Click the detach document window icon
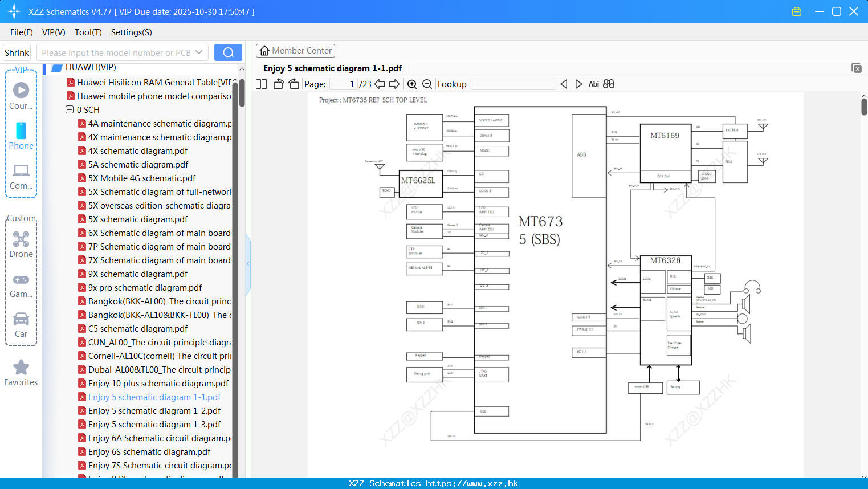The height and width of the screenshot is (489, 868). pyautogui.click(x=857, y=68)
